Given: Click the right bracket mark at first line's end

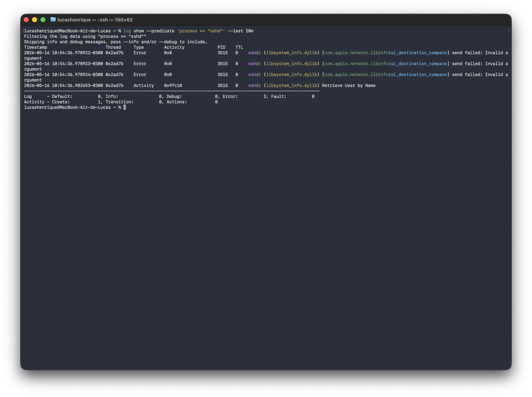Looking at the screenshot, I should [509, 31].
